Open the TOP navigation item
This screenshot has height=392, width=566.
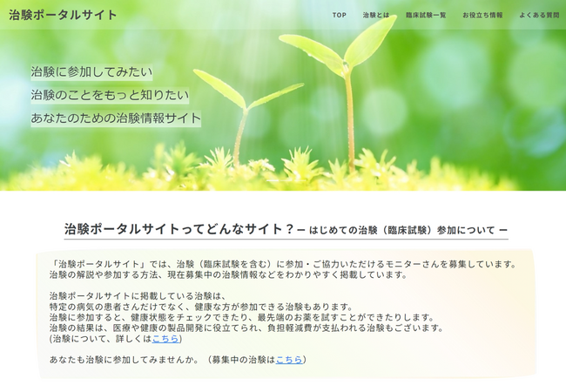click(339, 15)
